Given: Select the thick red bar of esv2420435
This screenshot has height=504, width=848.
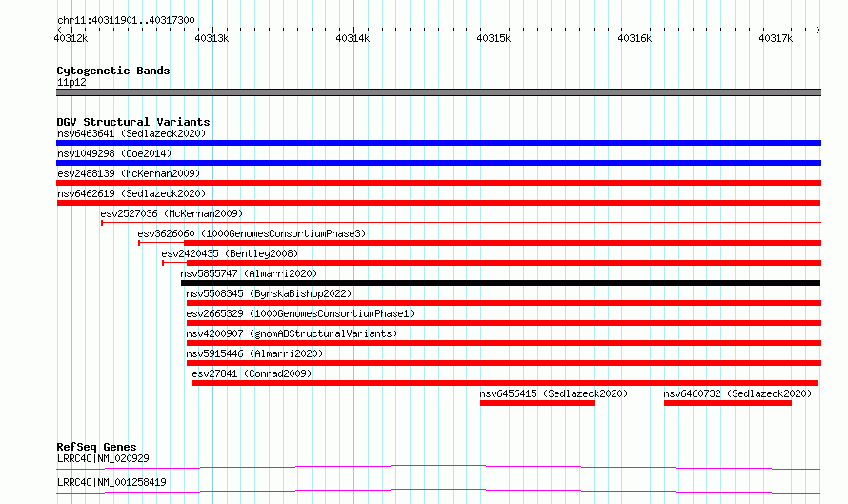Looking at the screenshot, I should (x=504, y=263).
